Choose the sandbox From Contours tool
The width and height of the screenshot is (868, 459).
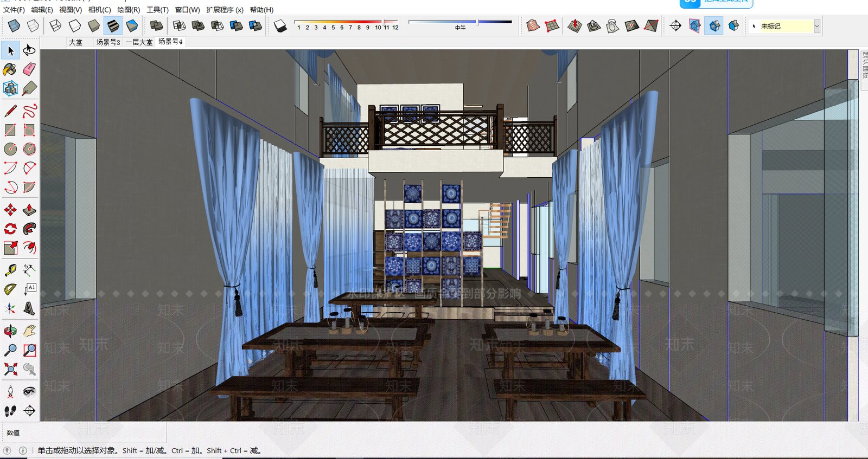(x=533, y=25)
